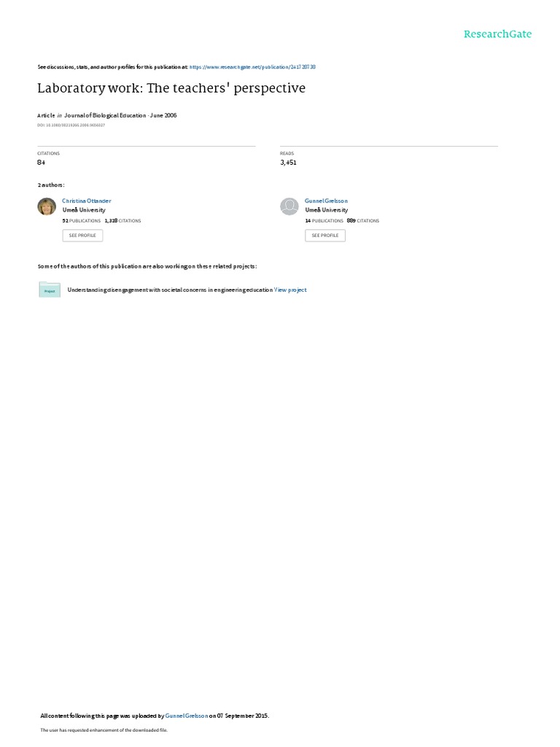Open Christina Ottander's name link

[x=87, y=201]
